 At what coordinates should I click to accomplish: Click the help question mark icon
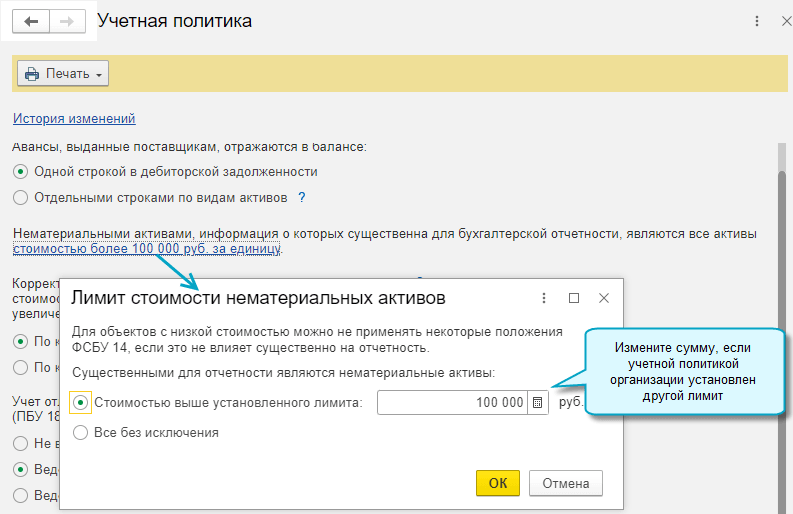pyautogui.click(x=301, y=197)
